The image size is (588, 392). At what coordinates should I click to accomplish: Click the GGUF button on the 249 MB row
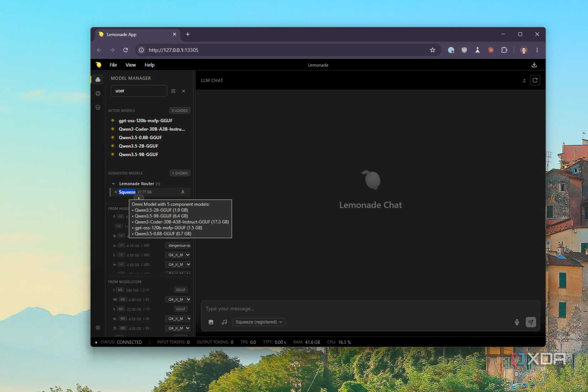tap(181, 290)
